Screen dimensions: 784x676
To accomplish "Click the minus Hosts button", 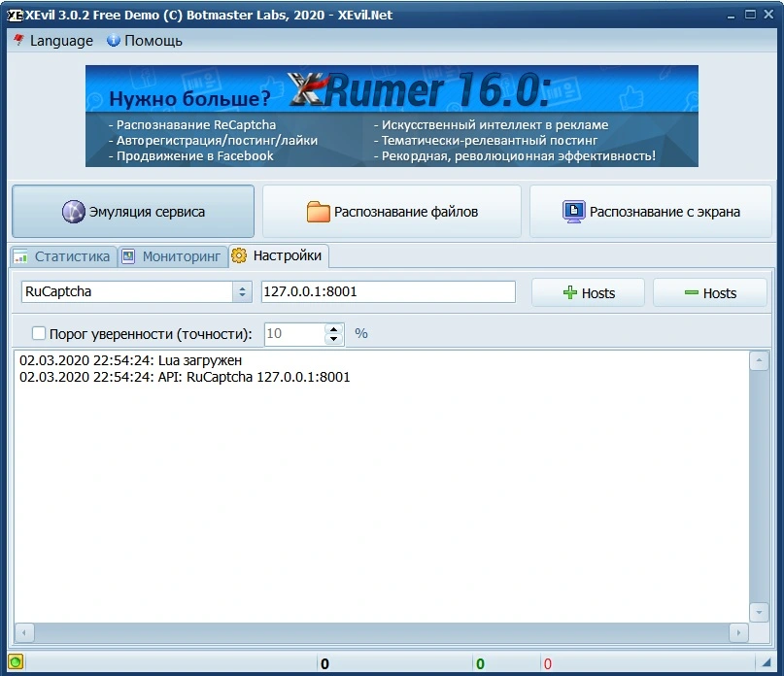I will click(709, 292).
